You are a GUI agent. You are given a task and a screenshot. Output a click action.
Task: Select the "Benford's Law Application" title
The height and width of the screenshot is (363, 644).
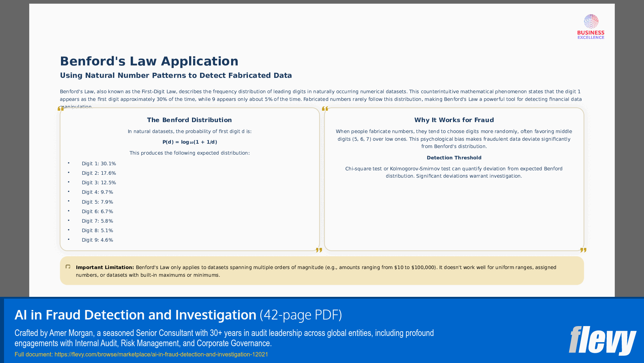click(x=149, y=61)
